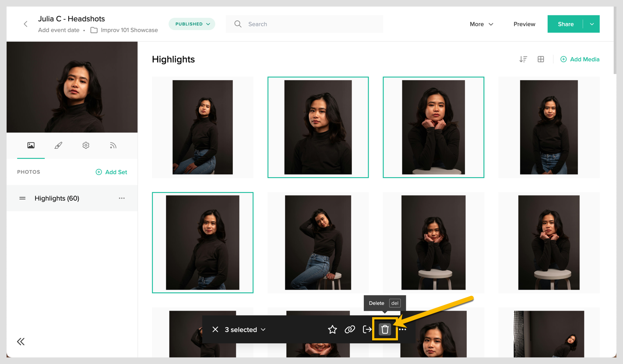Open the Activity feed tab icon
The image size is (623, 364).
point(113,145)
